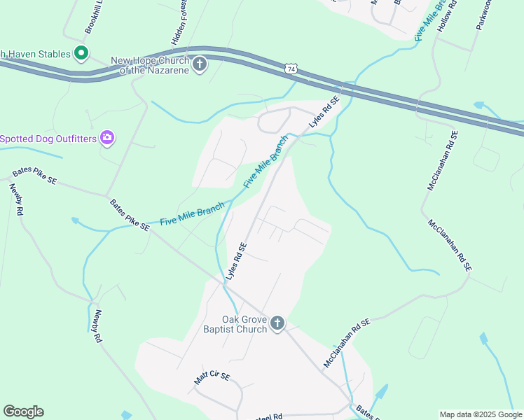Click the Parkwood road label
This screenshot has width=524, height=420.
click(483, 15)
